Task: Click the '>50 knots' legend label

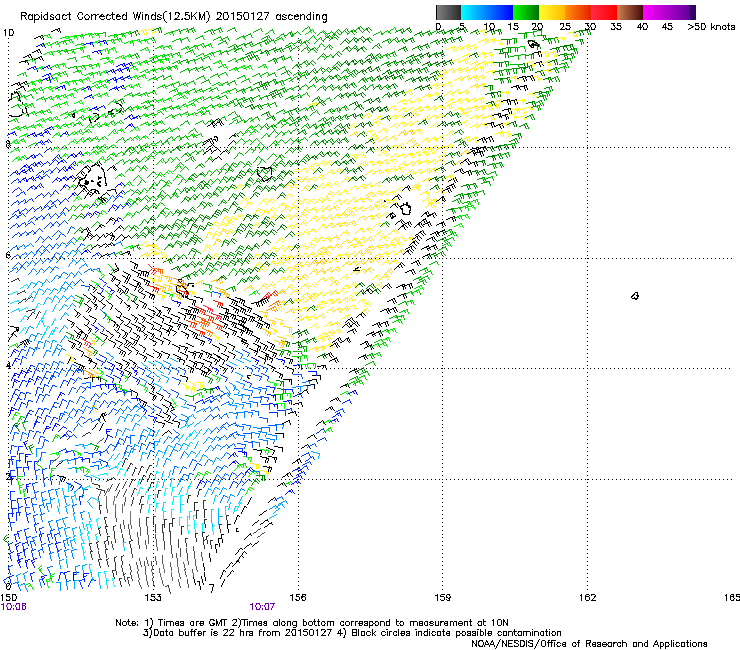Action: click(x=711, y=27)
